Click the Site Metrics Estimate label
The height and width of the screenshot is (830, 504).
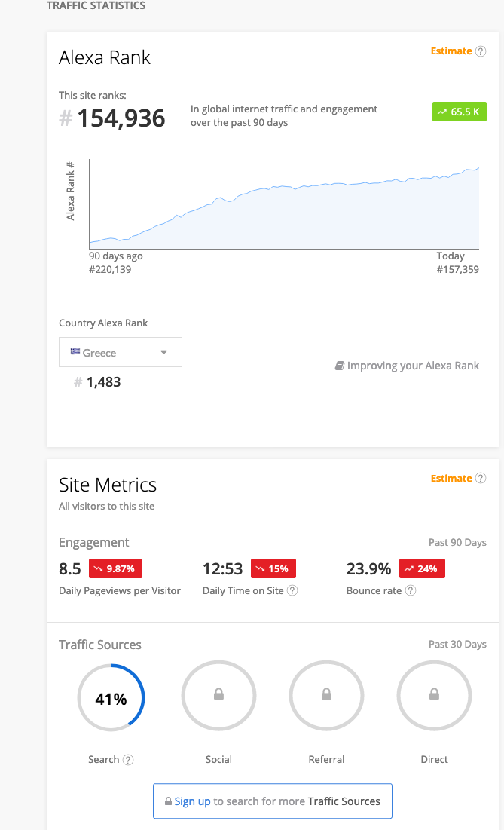[451, 479]
